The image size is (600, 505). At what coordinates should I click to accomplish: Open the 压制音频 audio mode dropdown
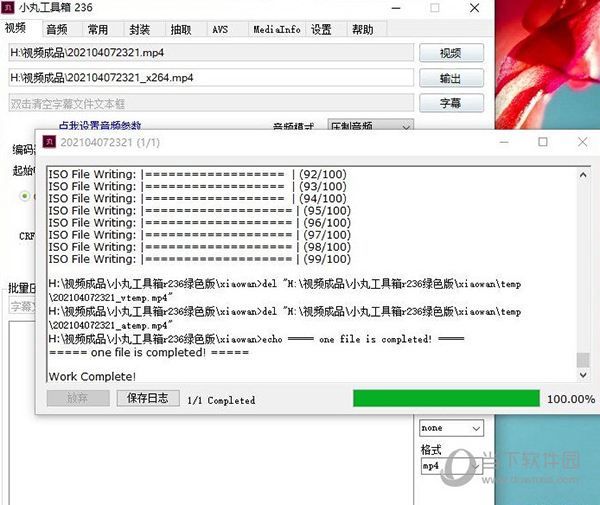[x=371, y=125]
